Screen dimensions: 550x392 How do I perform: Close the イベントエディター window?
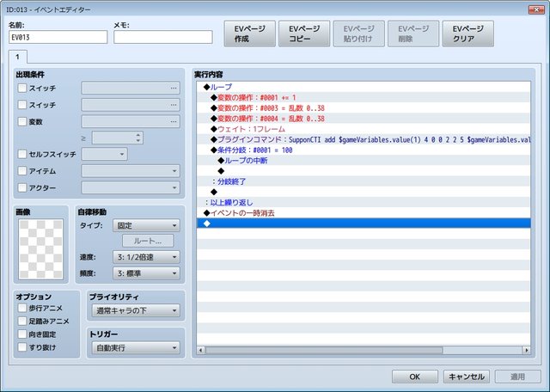click(x=536, y=9)
